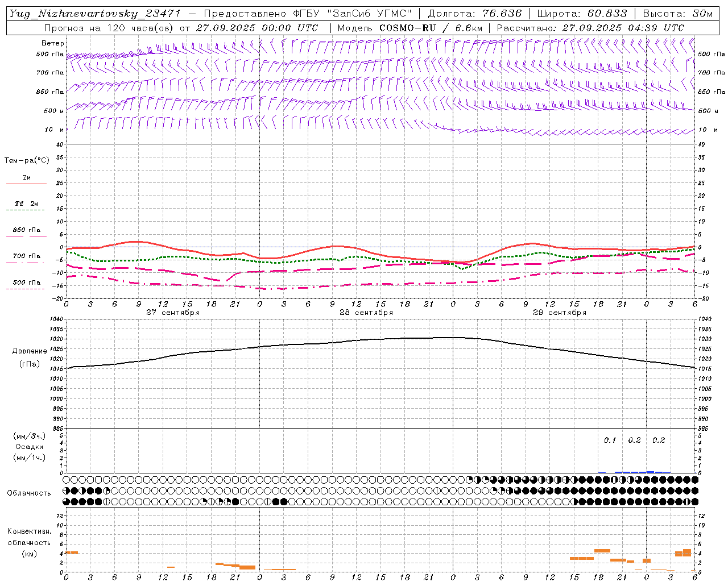Click the 'Модель COSMO-RU / 6.6км' label

point(409,28)
